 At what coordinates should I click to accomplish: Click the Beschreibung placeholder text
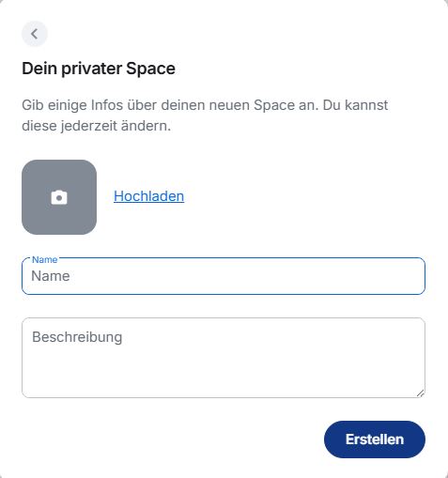tap(77, 337)
